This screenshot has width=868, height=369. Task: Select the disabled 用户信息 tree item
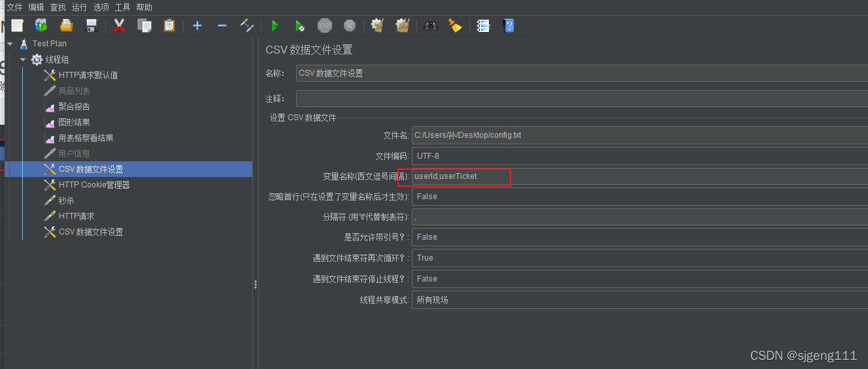[75, 153]
